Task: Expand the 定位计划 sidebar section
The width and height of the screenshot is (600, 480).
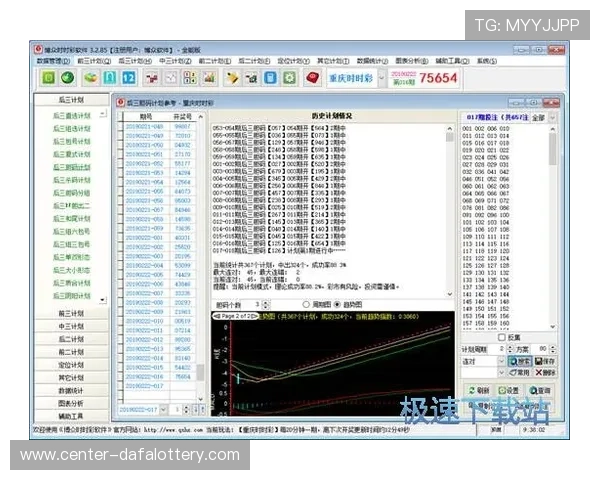Action: (x=71, y=365)
